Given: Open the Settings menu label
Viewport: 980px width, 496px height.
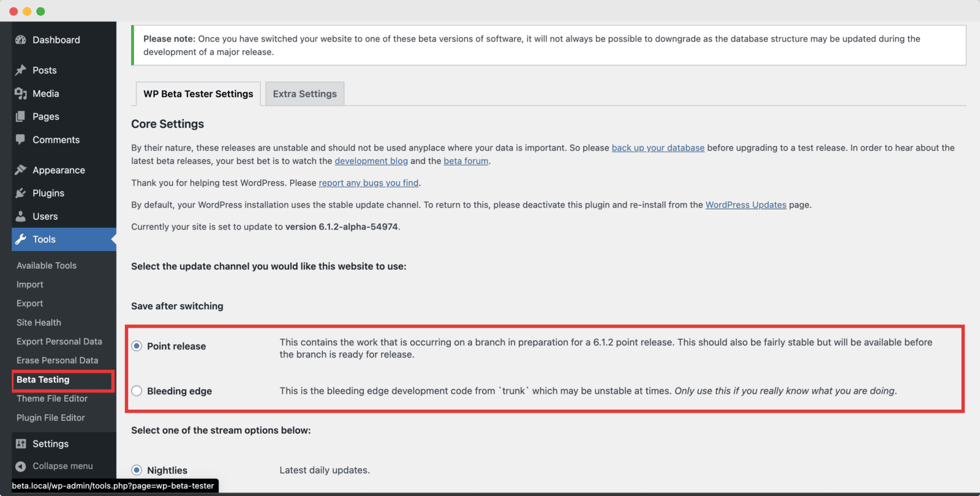Looking at the screenshot, I should tap(51, 444).
